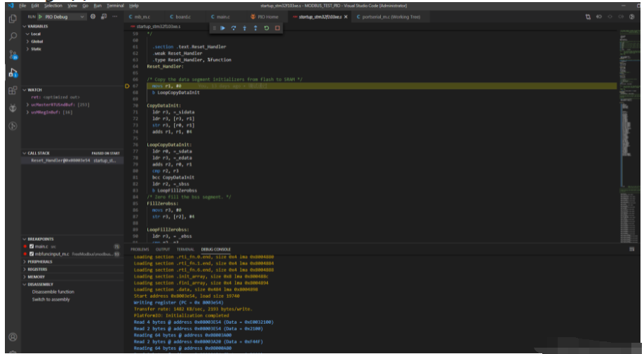Viewport: 644px width, 354px height.
Task: Click the activity bar icon below PlatformIO
Action: click(x=13, y=126)
